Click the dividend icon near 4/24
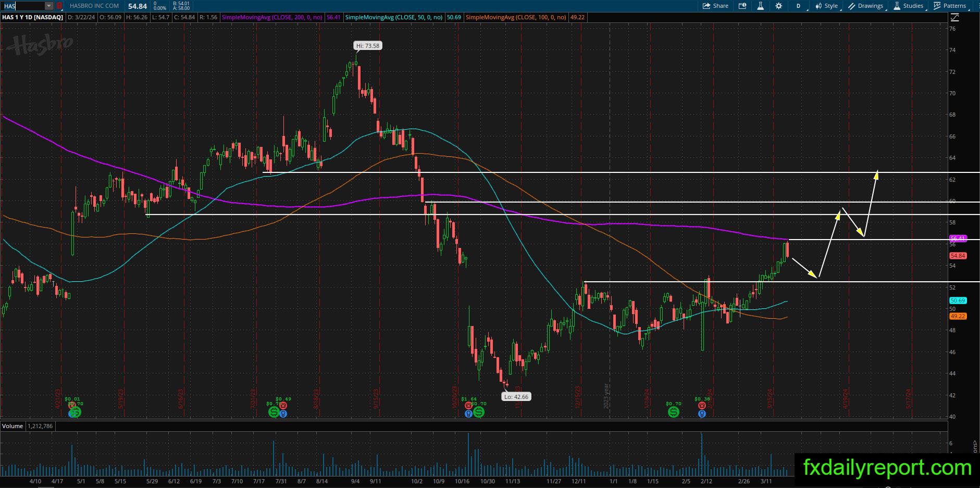 tap(75, 412)
